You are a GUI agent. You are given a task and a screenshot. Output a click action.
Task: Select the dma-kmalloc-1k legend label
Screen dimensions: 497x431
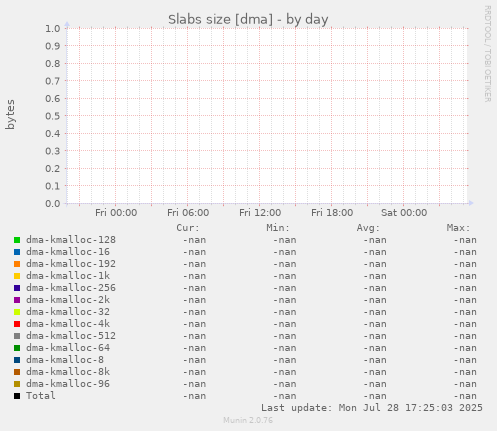coord(68,276)
